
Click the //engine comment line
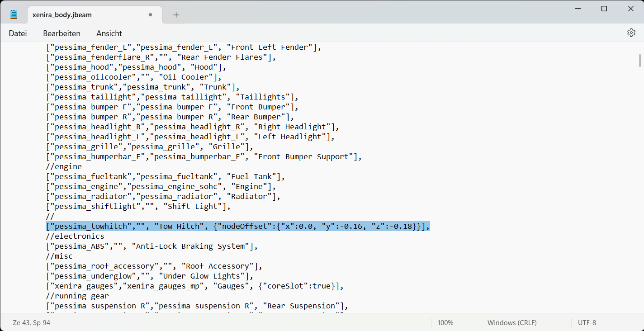click(64, 167)
